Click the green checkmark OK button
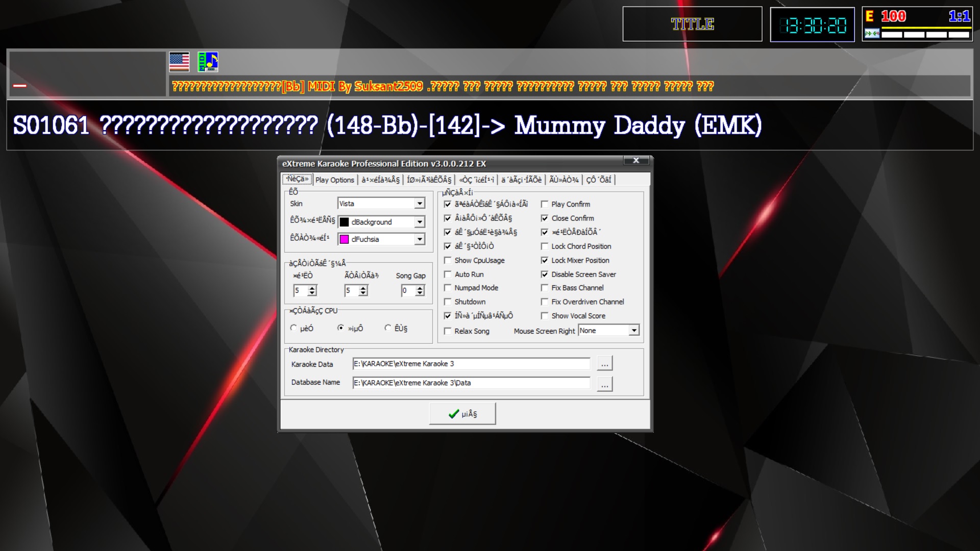 [x=462, y=414]
